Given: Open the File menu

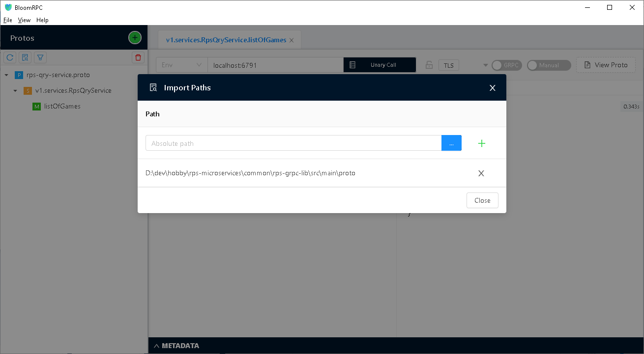Looking at the screenshot, I should (7, 20).
